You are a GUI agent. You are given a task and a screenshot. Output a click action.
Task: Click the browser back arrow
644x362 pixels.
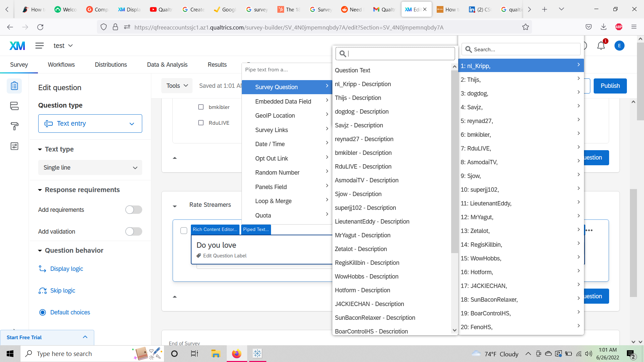10,27
